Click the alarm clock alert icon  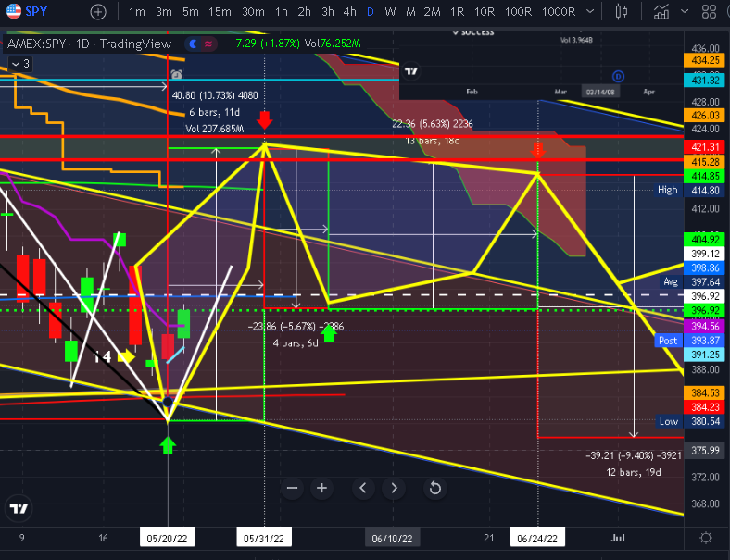176,74
